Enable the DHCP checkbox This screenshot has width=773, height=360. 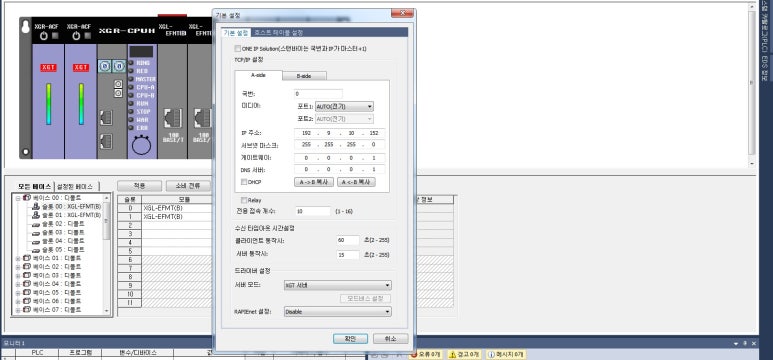pos(244,182)
